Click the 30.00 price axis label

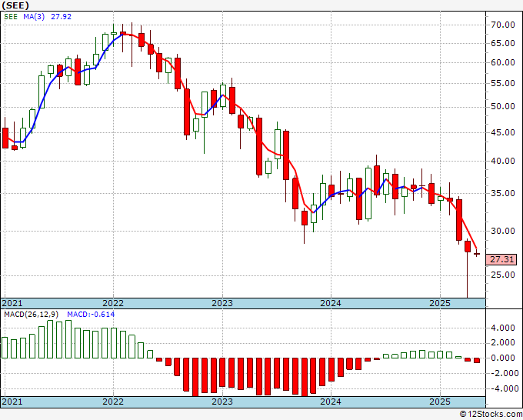503,231
